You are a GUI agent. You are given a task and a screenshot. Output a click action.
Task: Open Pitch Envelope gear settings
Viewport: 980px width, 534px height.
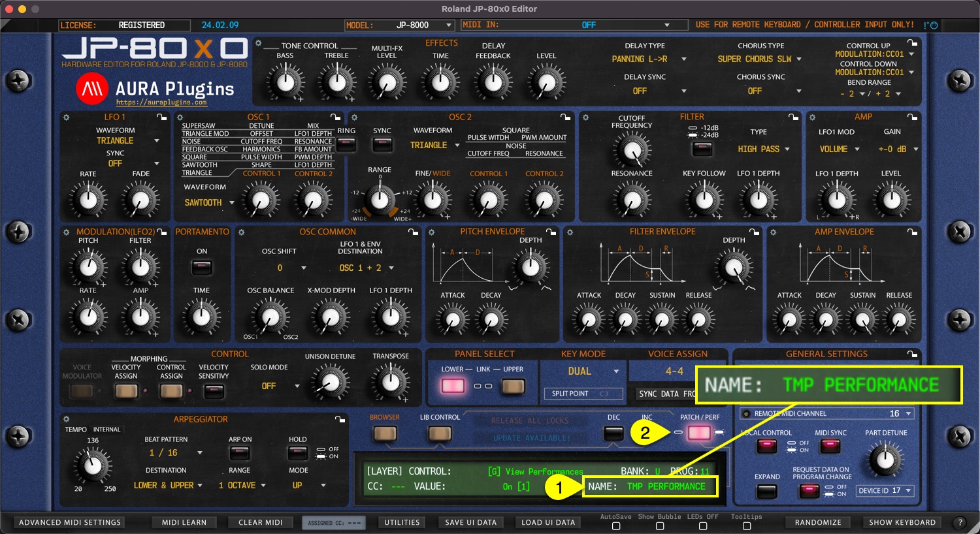click(431, 232)
